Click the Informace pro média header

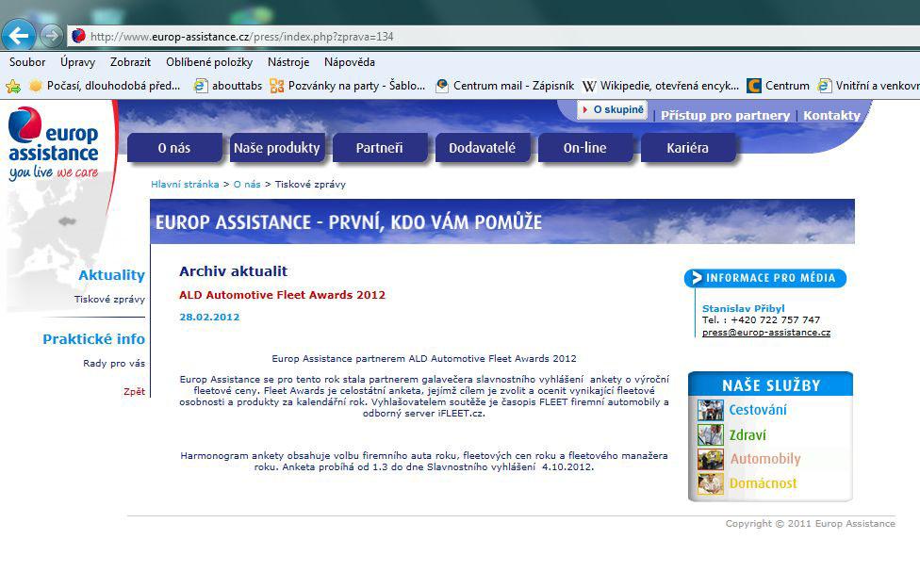765,278
